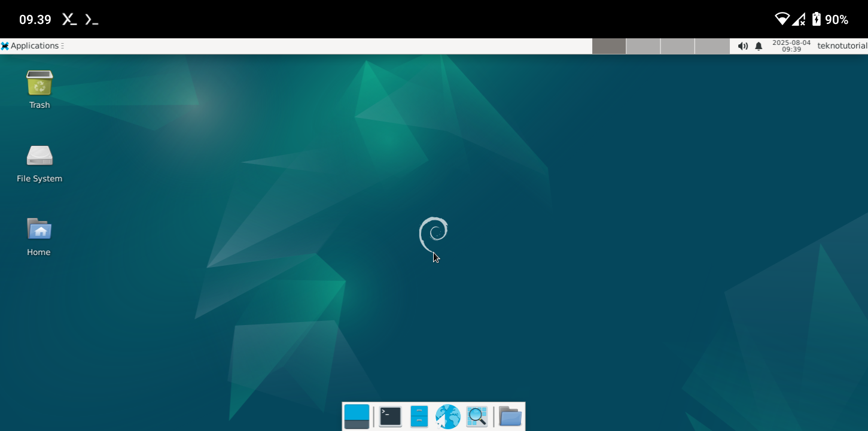868x431 pixels.
Task: Launch Terminal Emulator from the dock
Action: pyautogui.click(x=390, y=416)
